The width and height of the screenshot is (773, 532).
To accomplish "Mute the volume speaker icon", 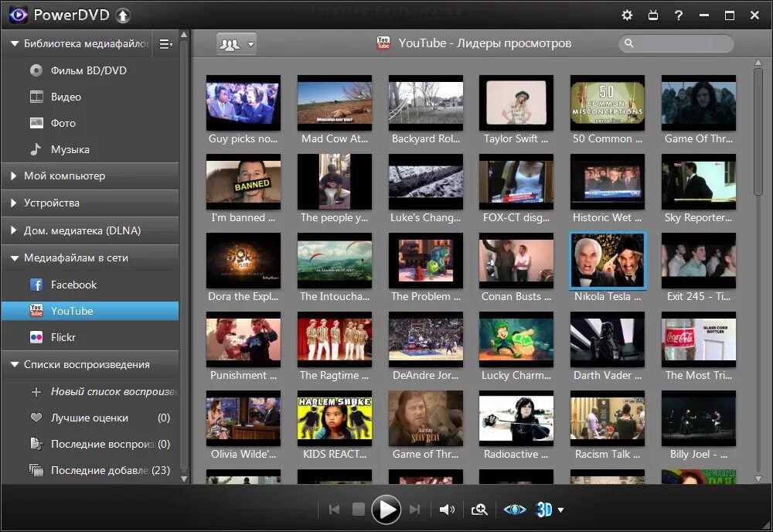I will [447, 510].
